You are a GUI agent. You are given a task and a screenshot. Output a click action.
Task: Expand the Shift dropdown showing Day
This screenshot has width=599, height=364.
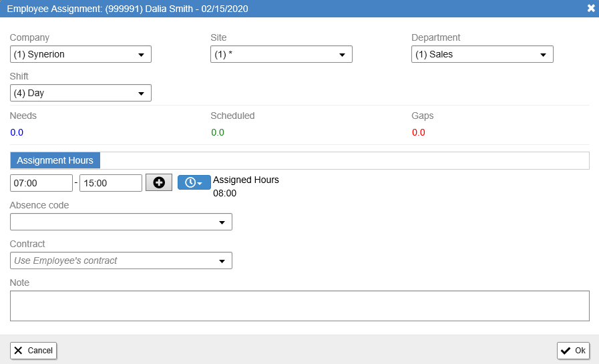(x=81, y=94)
